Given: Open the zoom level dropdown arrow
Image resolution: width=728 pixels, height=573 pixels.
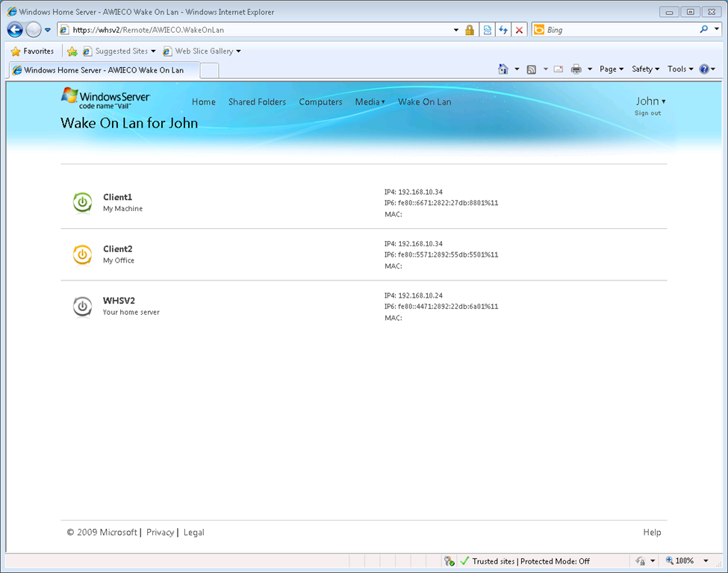Looking at the screenshot, I should point(706,561).
